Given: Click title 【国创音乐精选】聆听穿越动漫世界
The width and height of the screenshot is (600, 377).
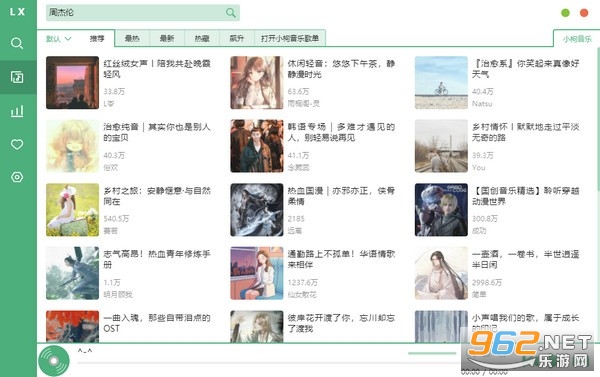Looking at the screenshot, I should click(x=526, y=196).
